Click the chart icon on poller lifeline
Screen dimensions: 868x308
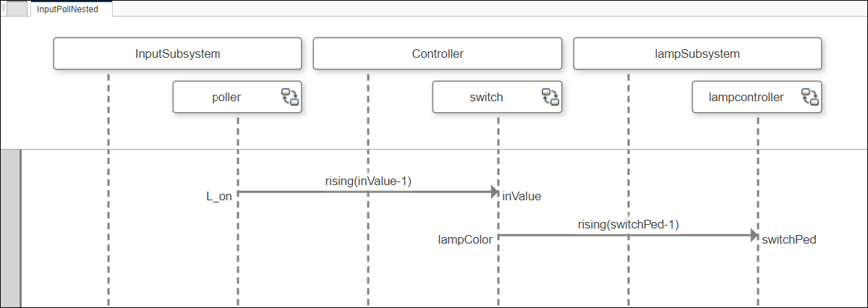(290, 97)
